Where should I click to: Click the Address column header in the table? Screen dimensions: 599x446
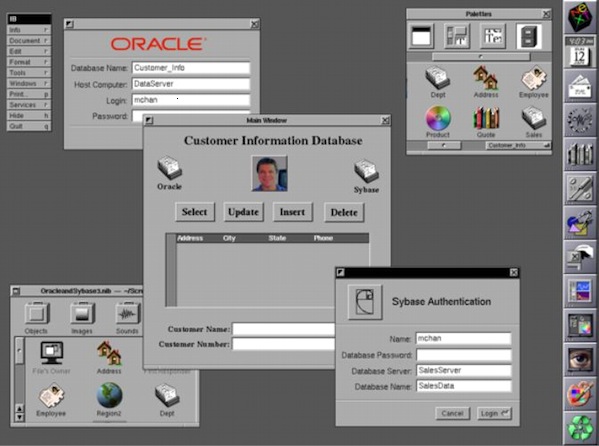190,238
